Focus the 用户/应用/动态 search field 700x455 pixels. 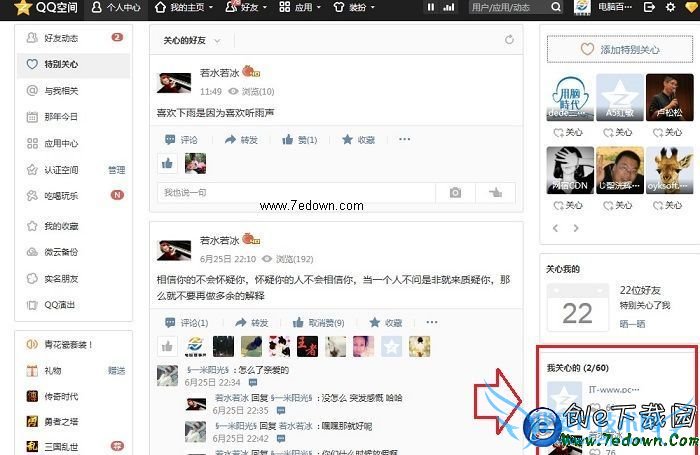click(x=509, y=8)
